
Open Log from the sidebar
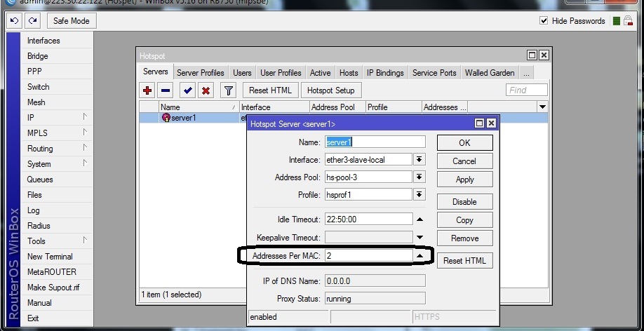(x=33, y=210)
